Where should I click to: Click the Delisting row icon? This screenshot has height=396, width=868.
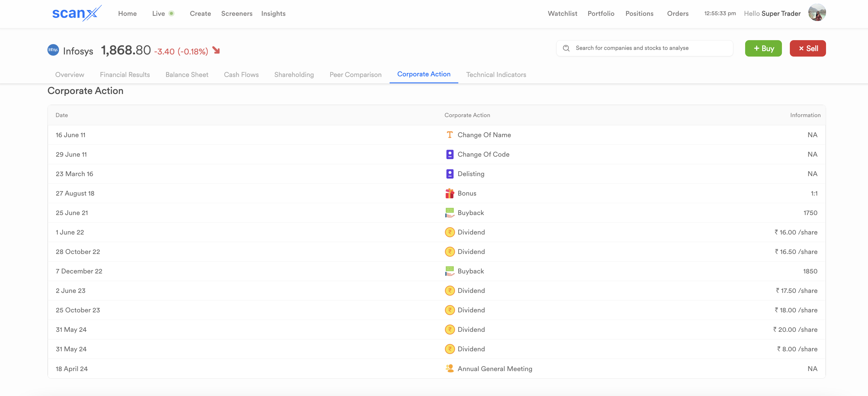(x=450, y=174)
